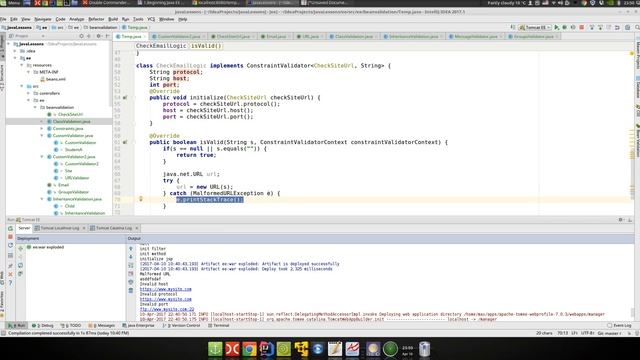This screenshot has height=360, width=640.
Task: Click beanvalidation in the breadcrumb bar
Action: tap(100, 27)
